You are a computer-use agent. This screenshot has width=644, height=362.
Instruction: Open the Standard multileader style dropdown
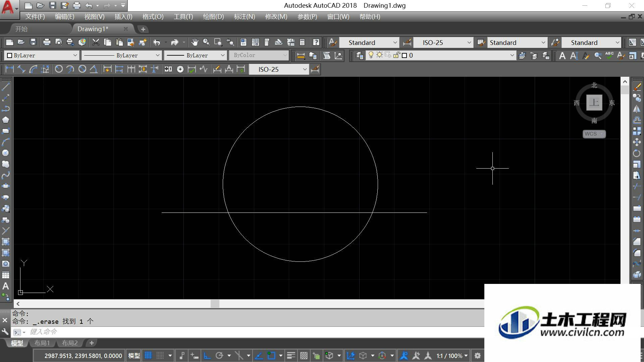[592, 43]
